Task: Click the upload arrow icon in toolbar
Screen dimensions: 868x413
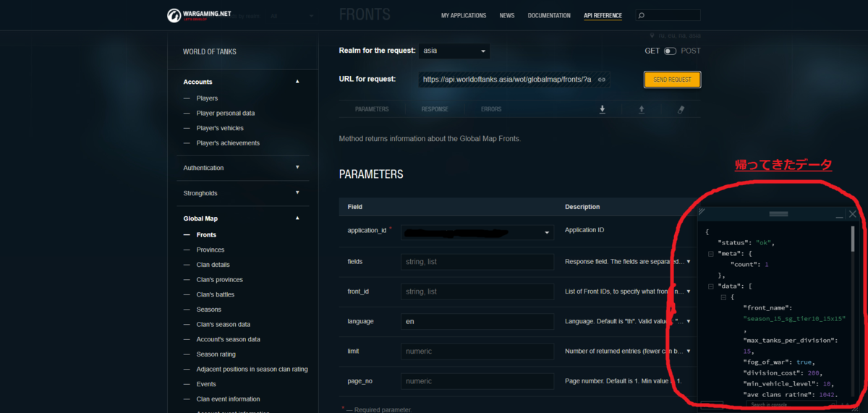Action: [641, 109]
